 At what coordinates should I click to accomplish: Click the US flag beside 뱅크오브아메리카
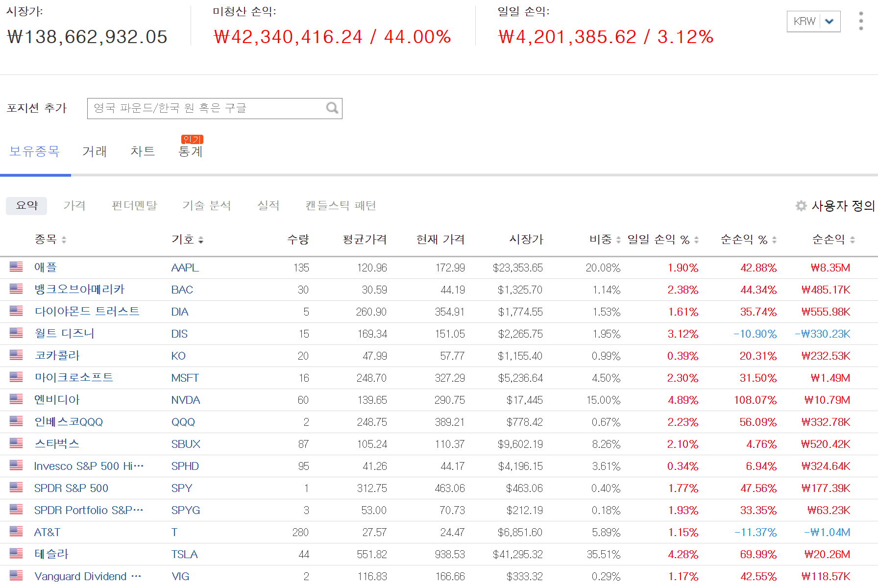pos(16,289)
